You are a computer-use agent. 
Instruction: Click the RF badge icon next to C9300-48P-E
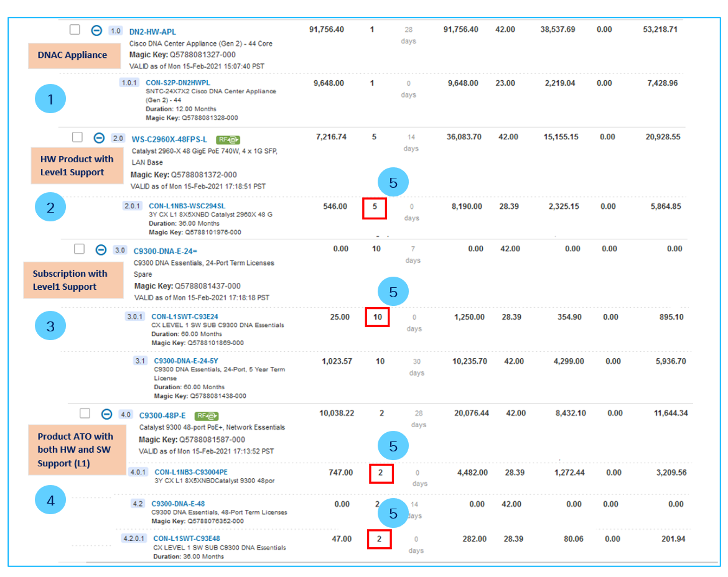tap(207, 416)
